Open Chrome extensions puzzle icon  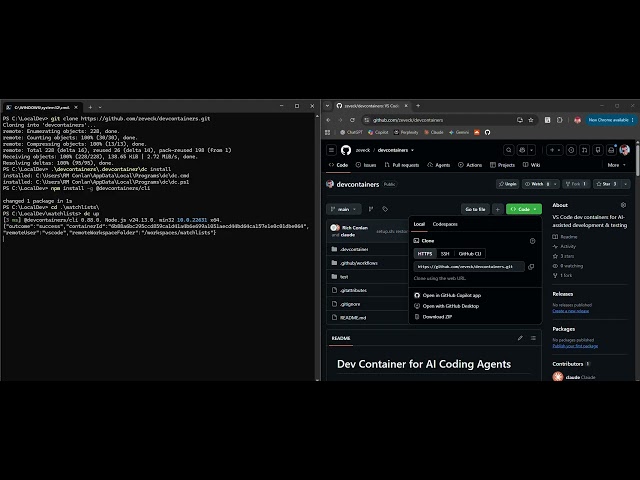tap(560, 120)
